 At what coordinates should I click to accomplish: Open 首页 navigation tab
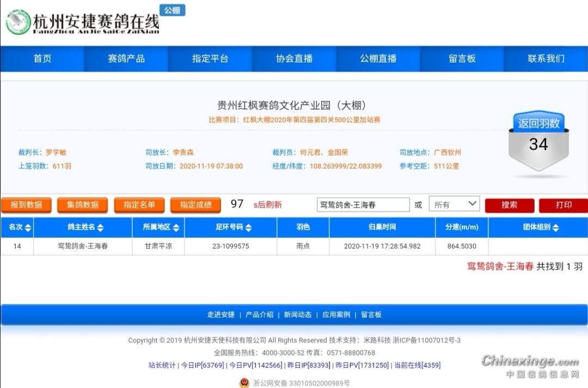(42, 59)
